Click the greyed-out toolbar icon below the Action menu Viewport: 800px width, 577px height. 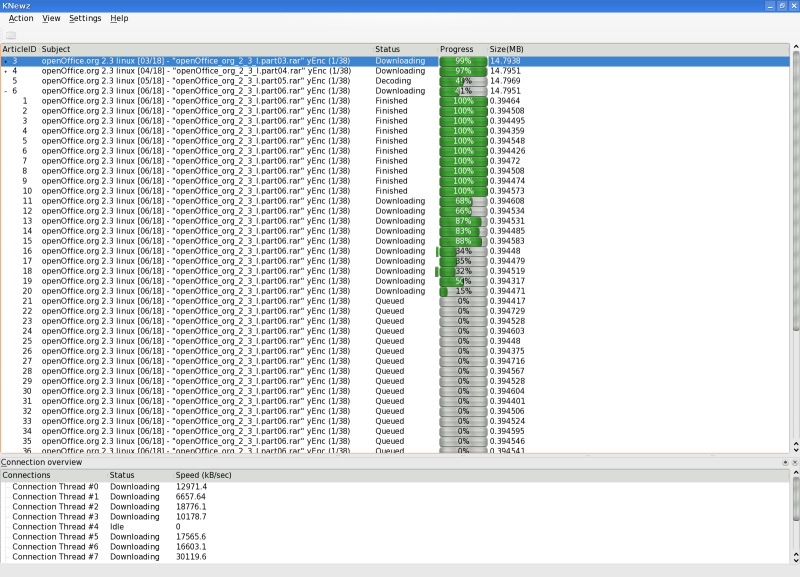tap(11, 35)
